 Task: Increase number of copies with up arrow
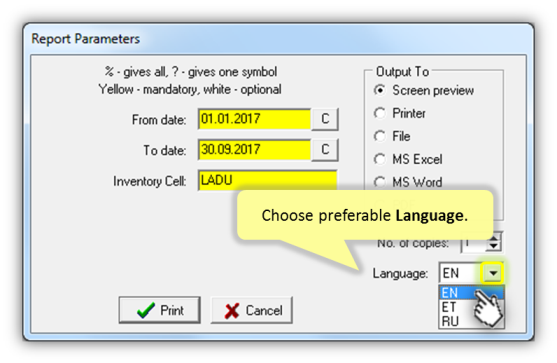(493, 238)
